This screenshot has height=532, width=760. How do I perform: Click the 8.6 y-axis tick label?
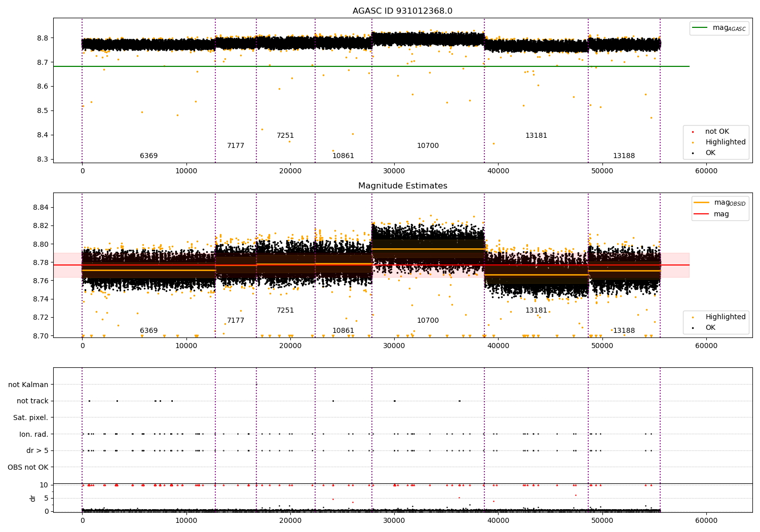(43, 87)
